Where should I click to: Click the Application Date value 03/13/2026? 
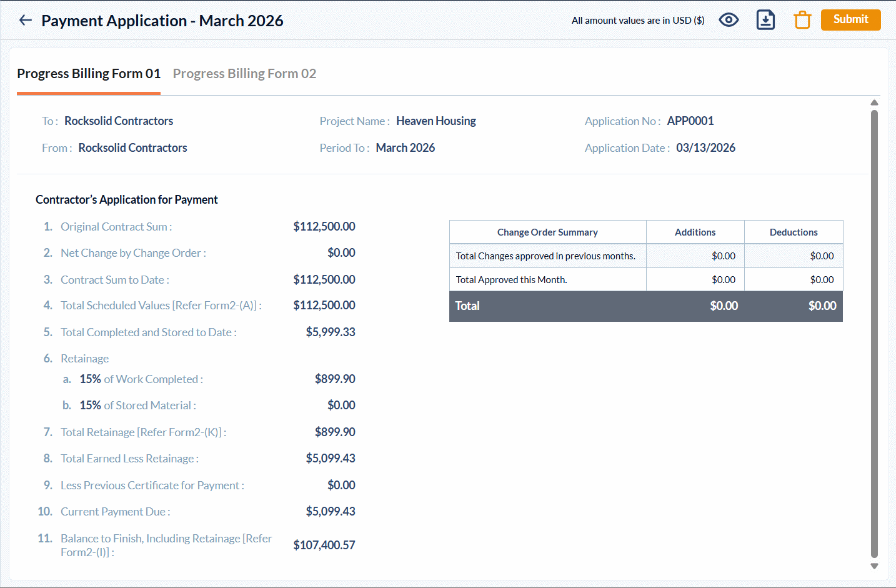[x=705, y=148]
